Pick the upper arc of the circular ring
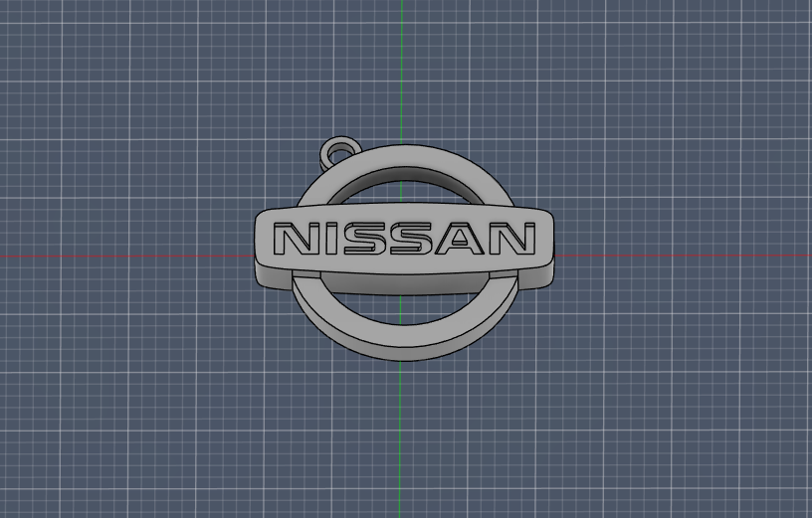The height and width of the screenshot is (518, 812). [x=405, y=158]
